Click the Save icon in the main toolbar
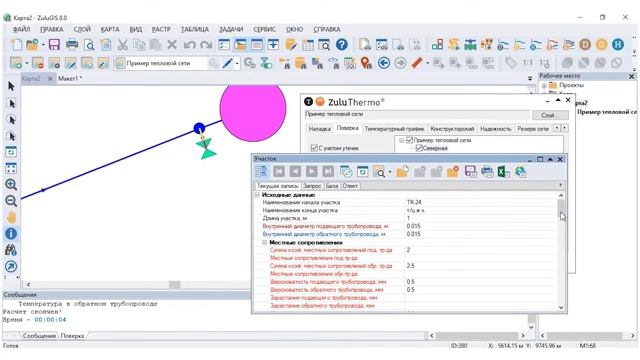 point(54,44)
